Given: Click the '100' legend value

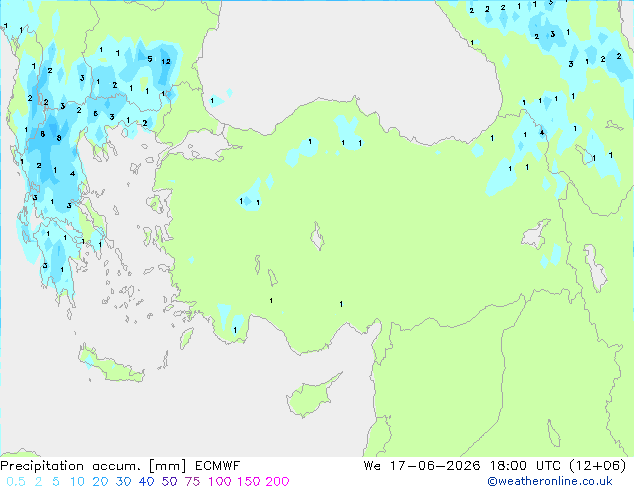Looking at the screenshot, I should click(x=220, y=482).
